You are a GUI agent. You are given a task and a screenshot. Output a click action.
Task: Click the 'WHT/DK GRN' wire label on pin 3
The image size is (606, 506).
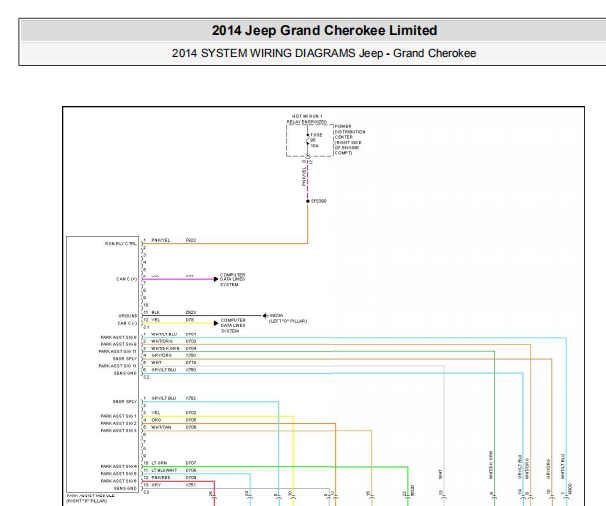[x=165, y=349]
